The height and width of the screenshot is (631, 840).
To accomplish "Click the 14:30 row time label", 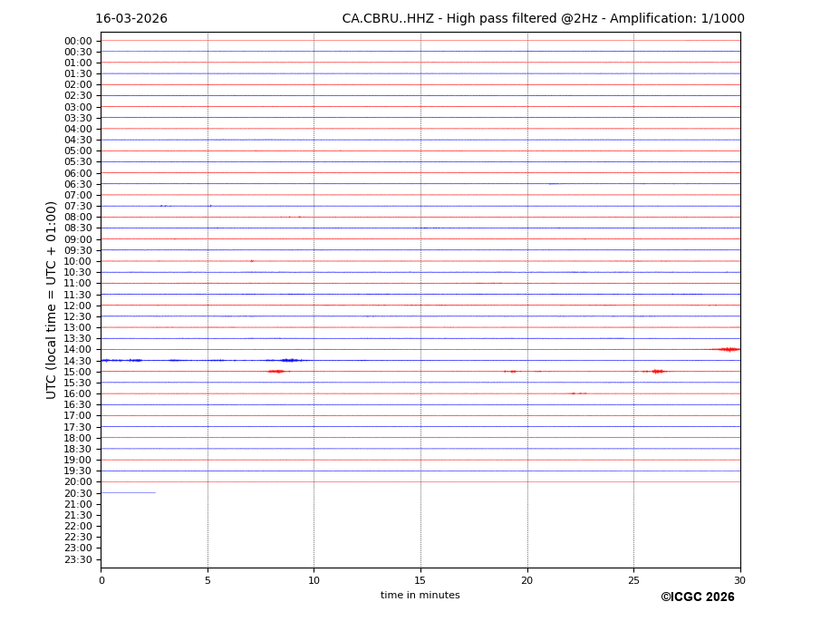I will (78, 361).
